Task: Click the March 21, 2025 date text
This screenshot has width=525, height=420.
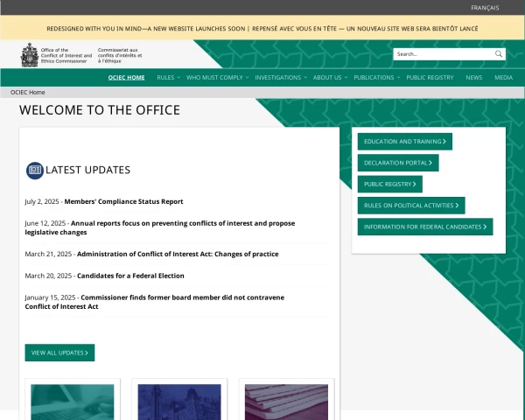Action: click(x=48, y=254)
